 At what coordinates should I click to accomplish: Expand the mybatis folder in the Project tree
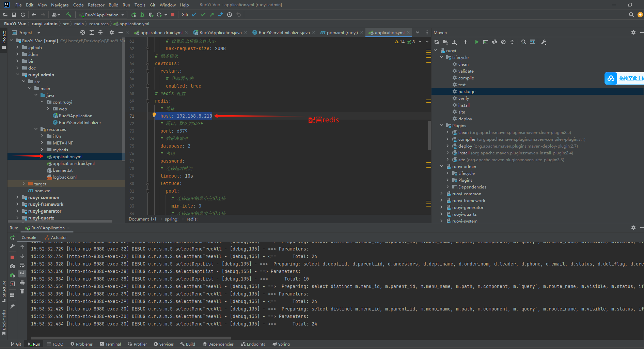(x=42, y=150)
